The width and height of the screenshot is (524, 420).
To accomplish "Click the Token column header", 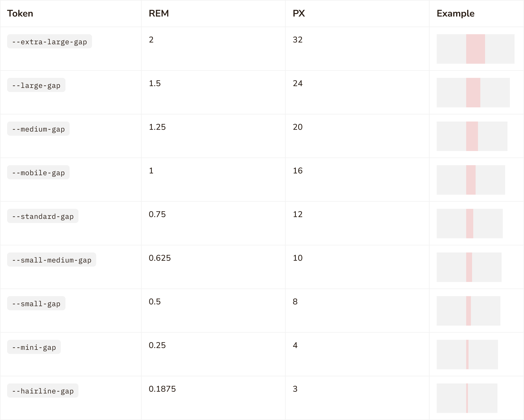I will pos(20,13).
